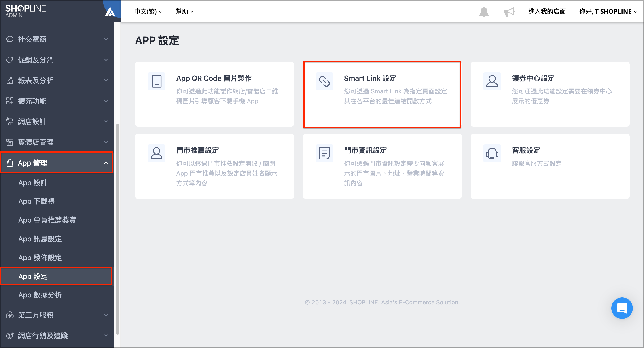Click the Smart Link chain icon
Image resolution: width=644 pixels, height=348 pixels.
(324, 81)
